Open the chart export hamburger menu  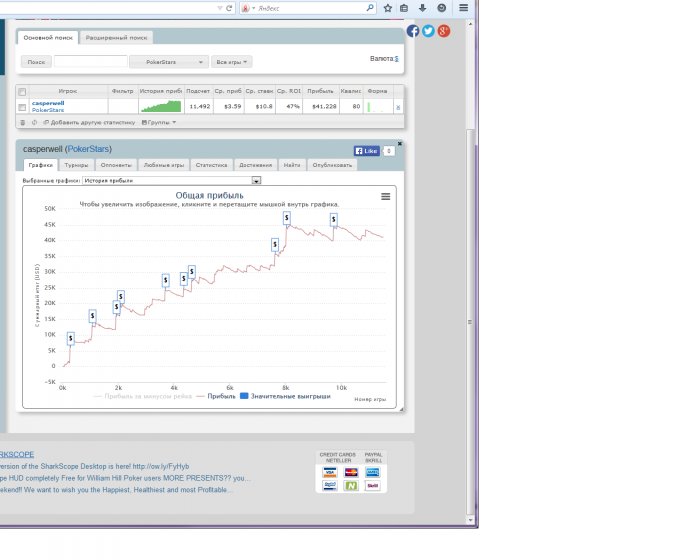pos(385,196)
